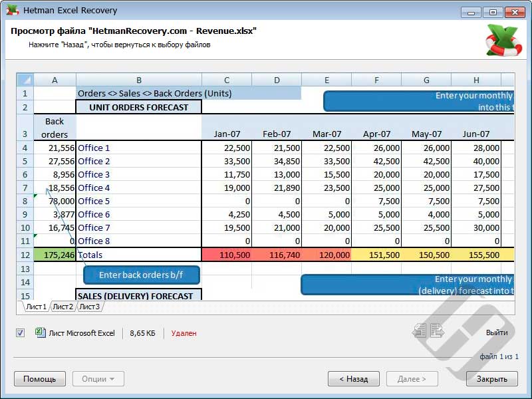Click the Excel lifebuoy logo in header
Image resolution: width=532 pixels, height=399 pixels.
(x=503, y=40)
